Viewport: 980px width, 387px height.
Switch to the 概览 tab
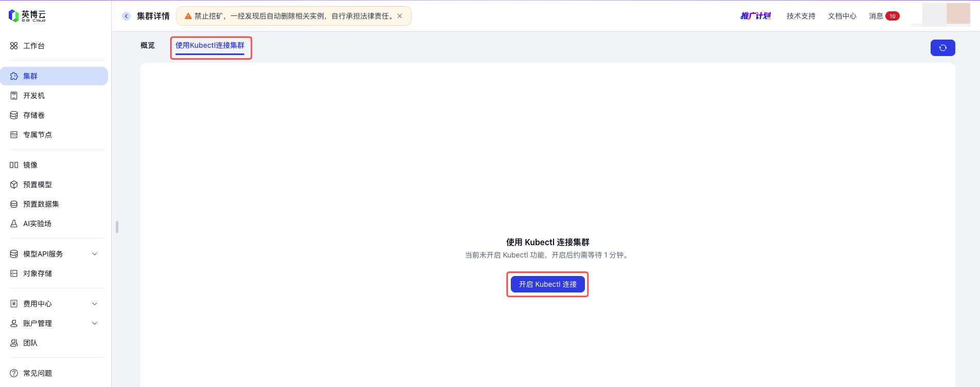(148, 45)
